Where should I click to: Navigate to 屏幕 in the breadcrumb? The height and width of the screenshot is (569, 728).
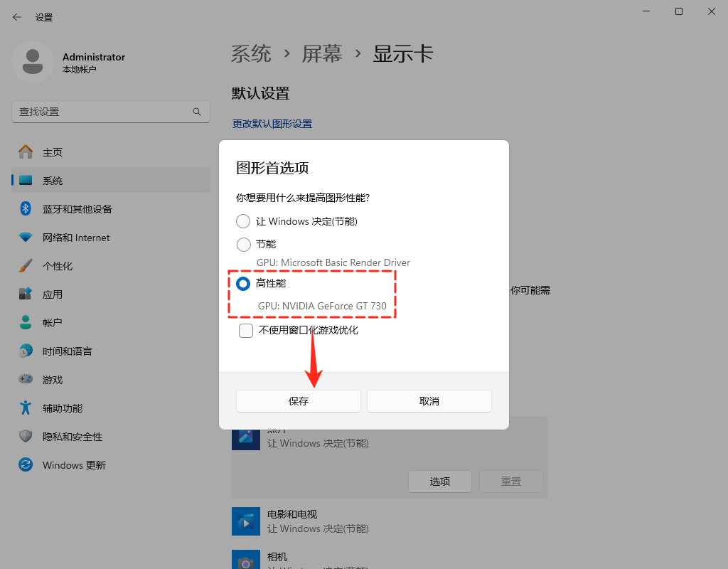click(321, 53)
